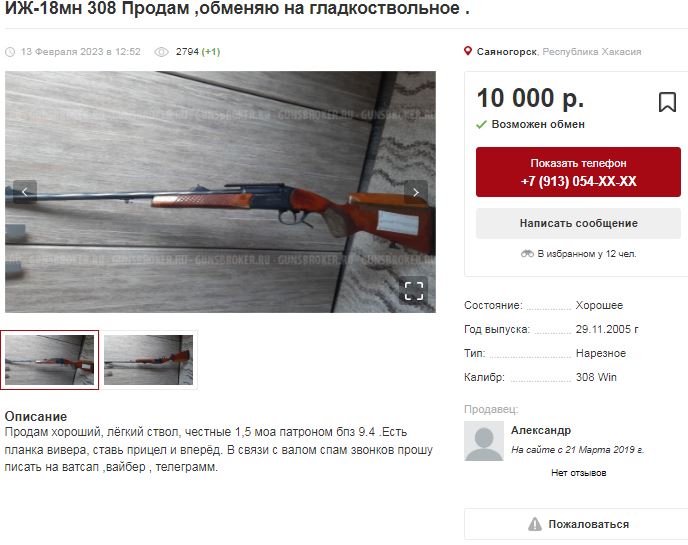
Task: Click the eye views counter icon
Action: (x=161, y=52)
